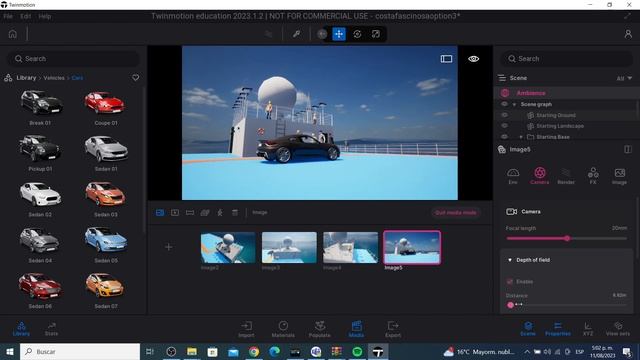
Task: Enable depth of field checkbox
Action: (x=509, y=281)
